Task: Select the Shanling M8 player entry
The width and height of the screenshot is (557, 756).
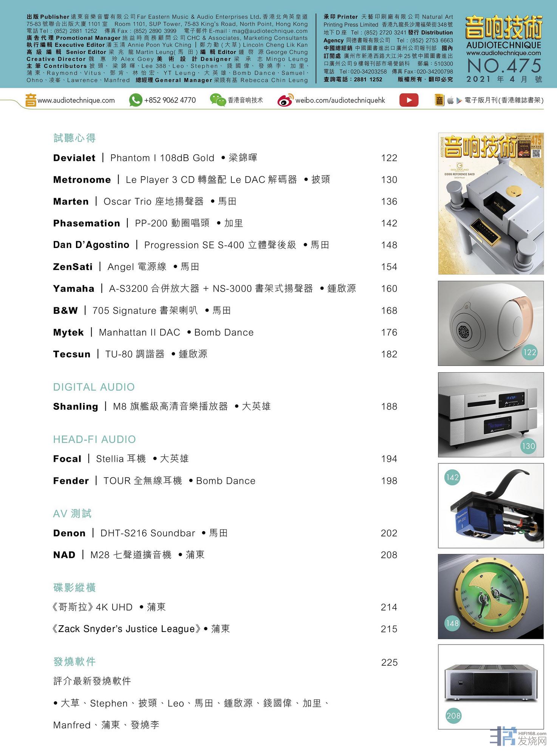Action: pos(162,407)
